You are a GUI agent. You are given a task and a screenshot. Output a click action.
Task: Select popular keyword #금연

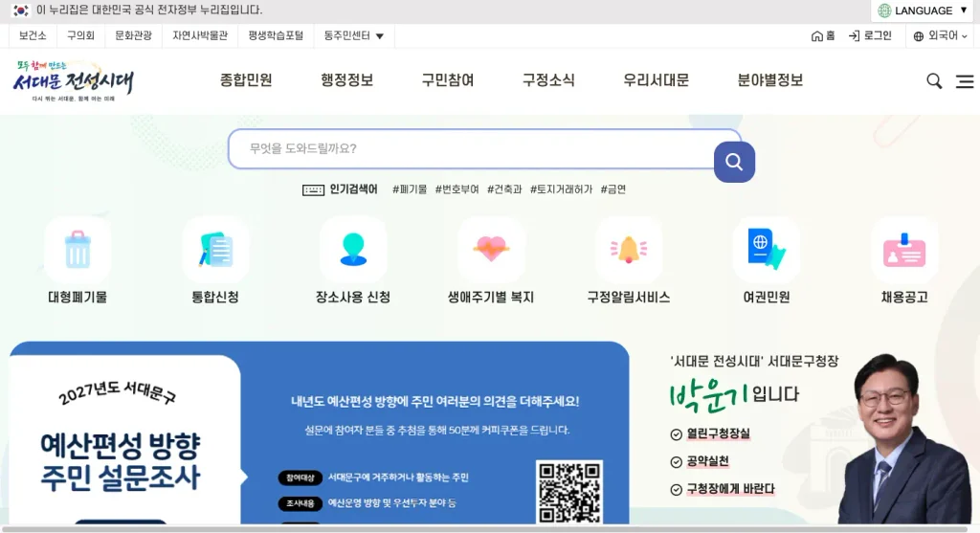click(613, 189)
